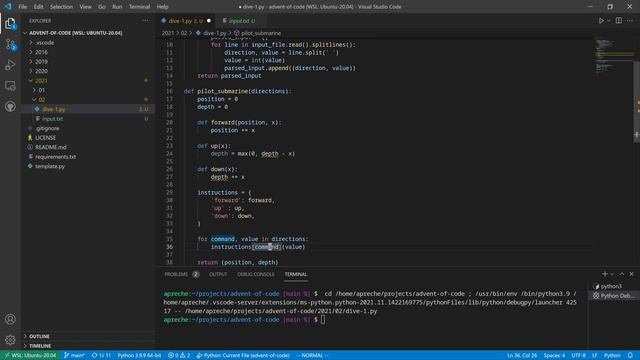Open the LICENSE file
Viewport: 640px width, 360px height.
click(x=88, y=138)
